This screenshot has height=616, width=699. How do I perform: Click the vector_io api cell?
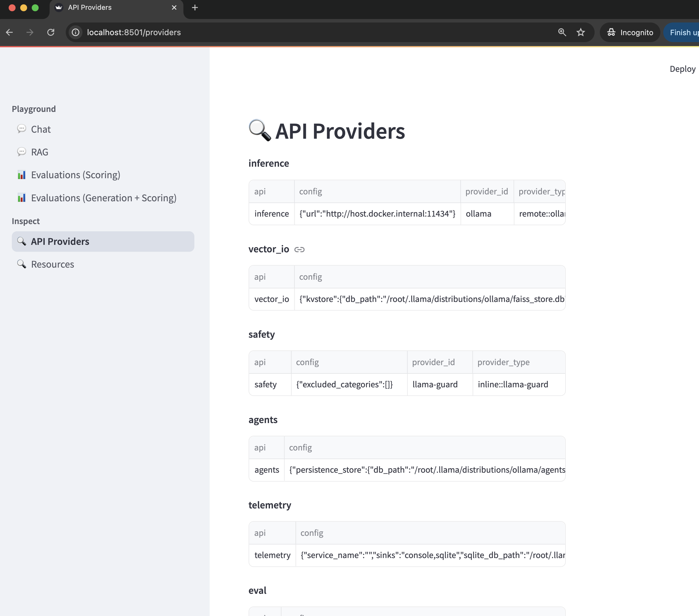(x=272, y=299)
